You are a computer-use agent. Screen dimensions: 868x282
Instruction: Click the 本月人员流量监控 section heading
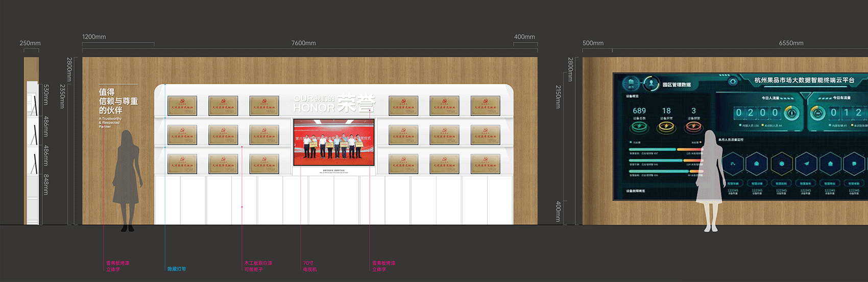pyautogui.click(x=731, y=139)
